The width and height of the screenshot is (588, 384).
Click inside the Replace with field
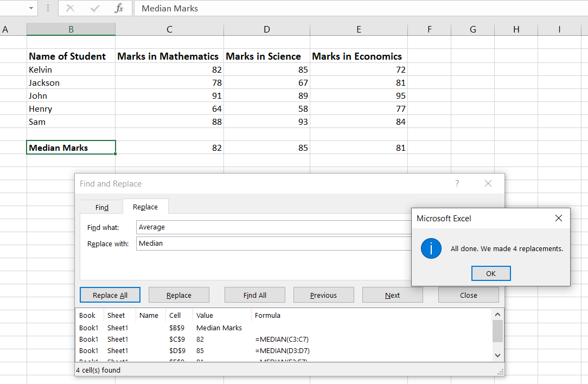tap(271, 244)
